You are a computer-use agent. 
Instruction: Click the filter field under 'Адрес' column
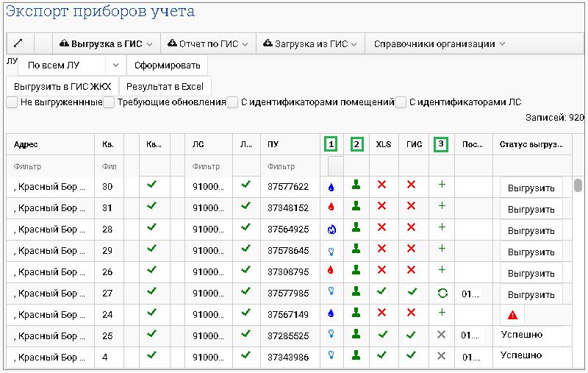tap(49, 166)
